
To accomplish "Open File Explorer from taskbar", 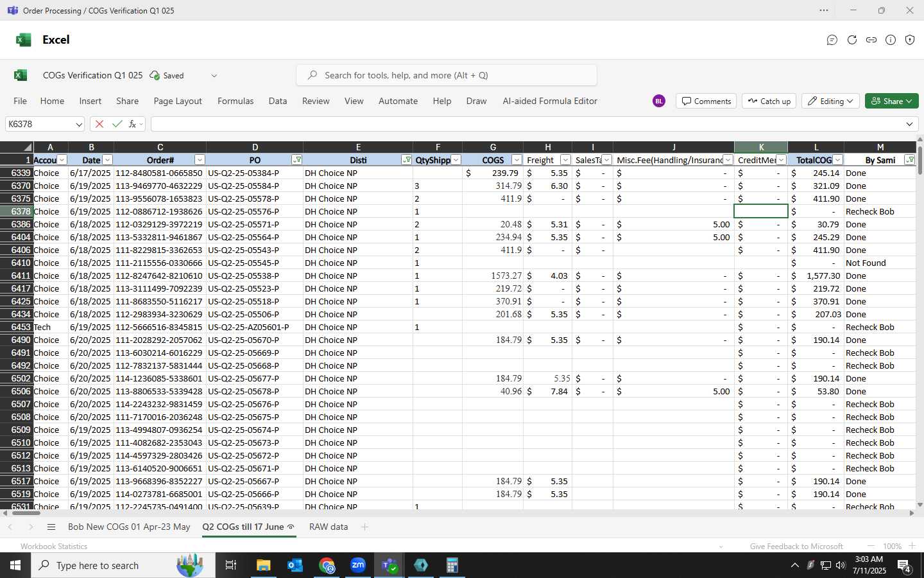I will point(263,565).
